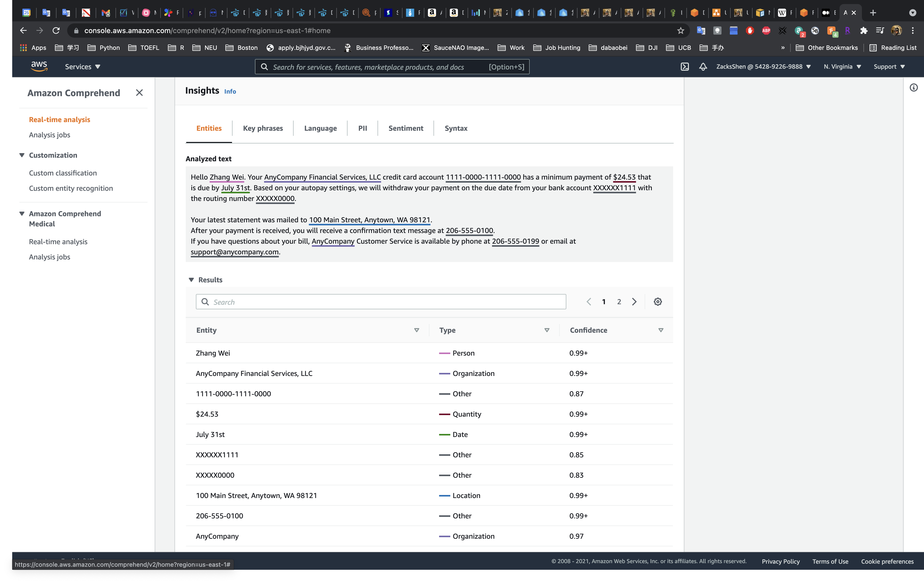
Task: Go to next results page arrow
Action: point(634,302)
